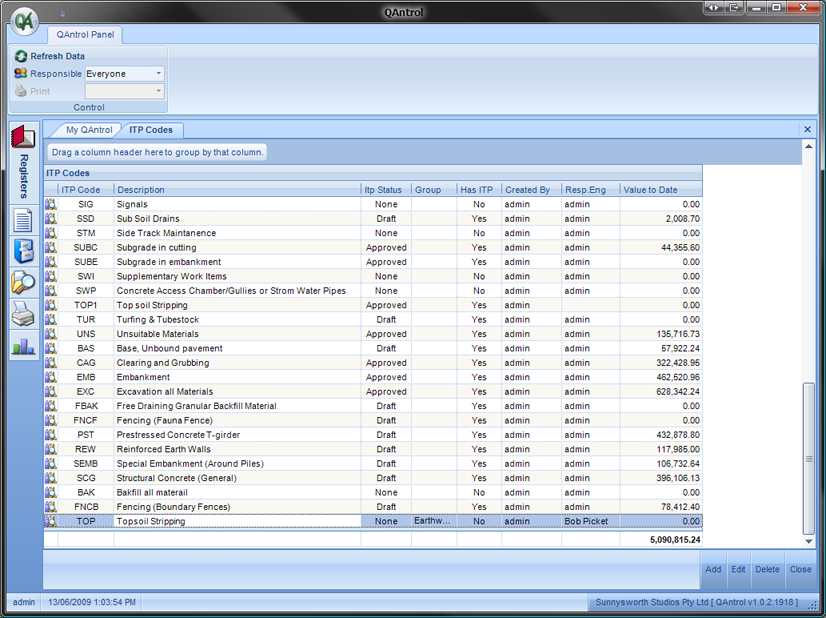Click the QAntrol round logo button

(x=24, y=21)
